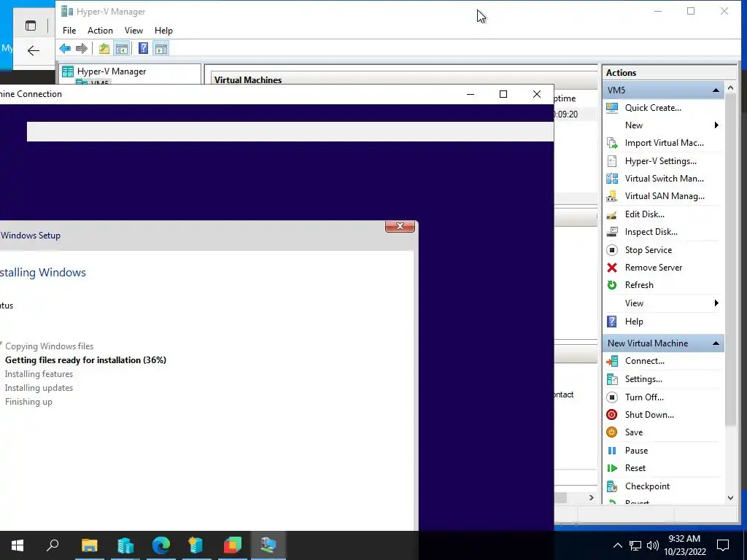Open taskbar Search magnifier

[x=53, y=545]
